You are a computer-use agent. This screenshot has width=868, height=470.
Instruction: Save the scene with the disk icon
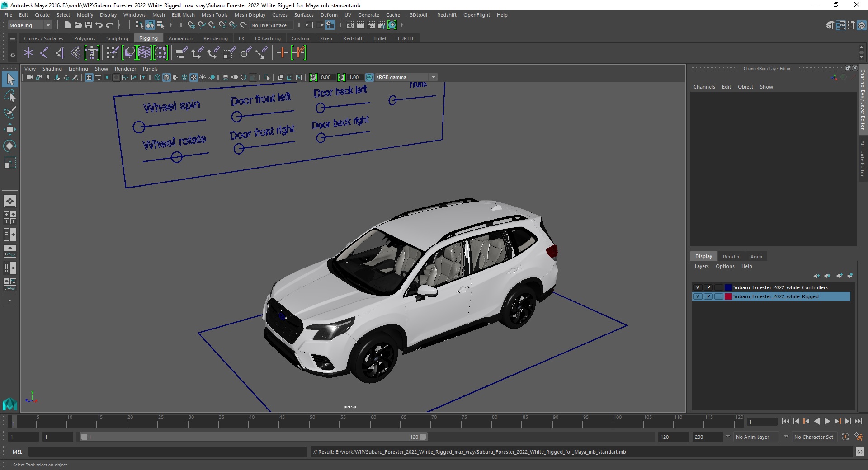[89, 25]
